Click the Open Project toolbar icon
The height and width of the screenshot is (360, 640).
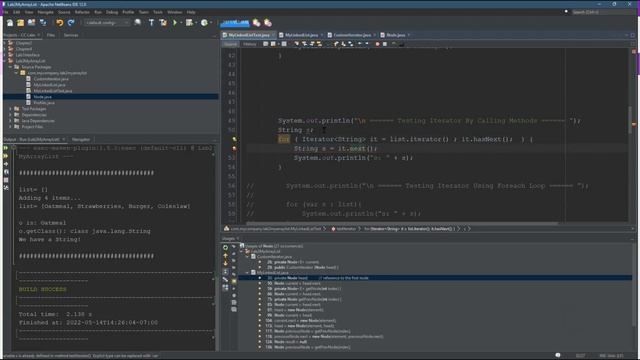[31, 23]
